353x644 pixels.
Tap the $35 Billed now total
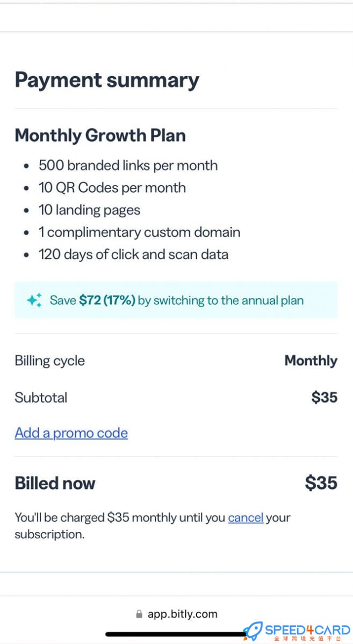pyautogui.click(x=321, y=482)
